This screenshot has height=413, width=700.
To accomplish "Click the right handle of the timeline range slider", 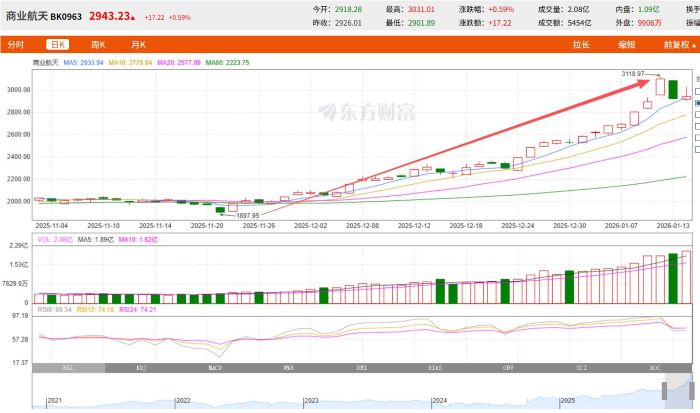I will (x=692, y=391).
